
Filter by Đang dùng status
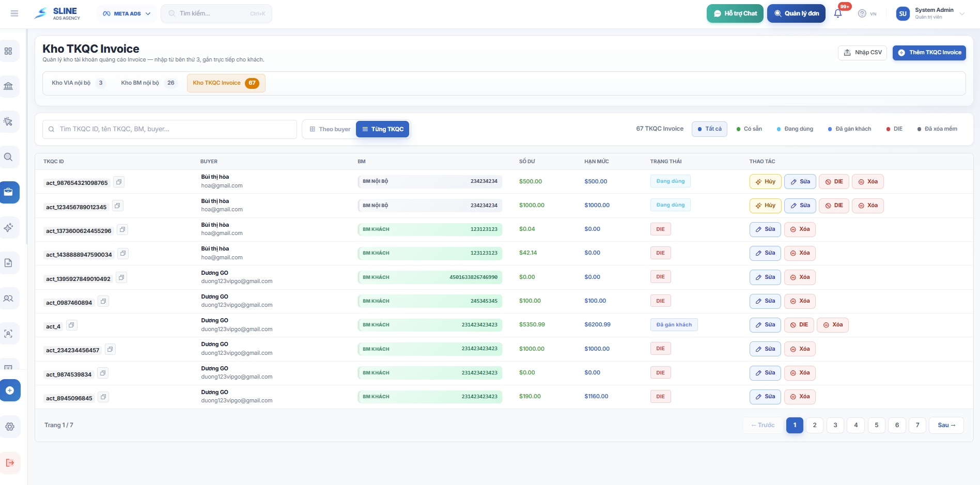(x=795, y=129)
